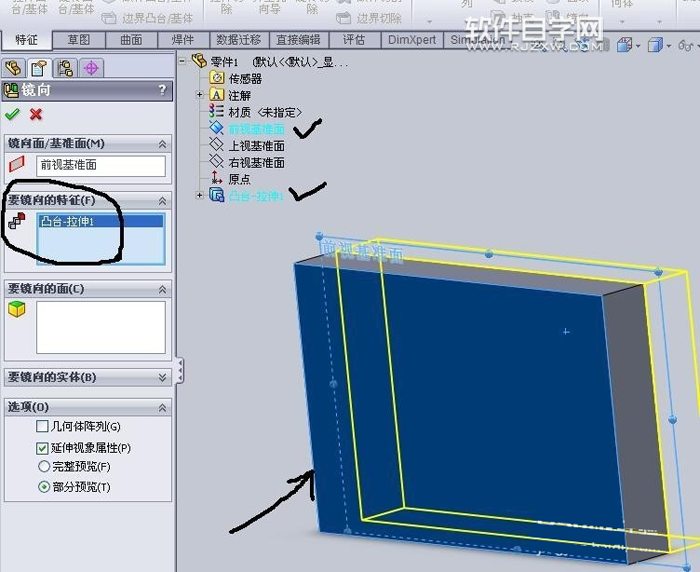Screen dimensions: 700x572
Task: Click the 边界凸台/基体 toolbar icon
Action: pos(108,18)
